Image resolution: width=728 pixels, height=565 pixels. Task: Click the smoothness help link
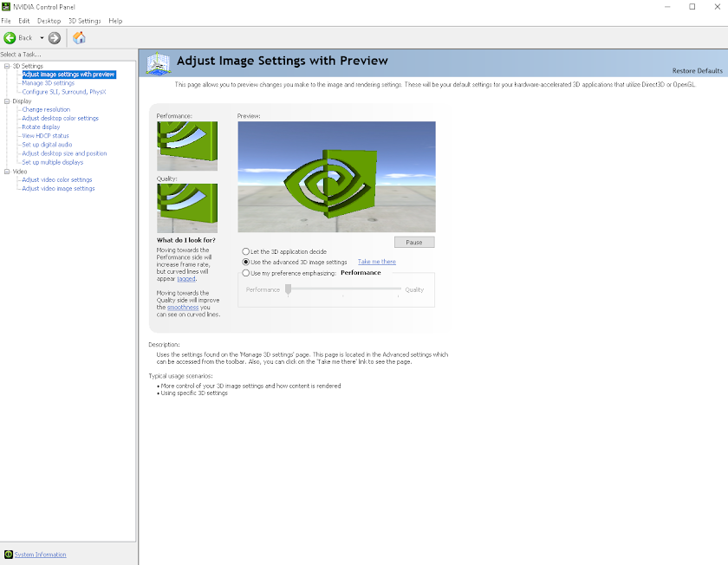pyautogui.click(x=183, y=308)
